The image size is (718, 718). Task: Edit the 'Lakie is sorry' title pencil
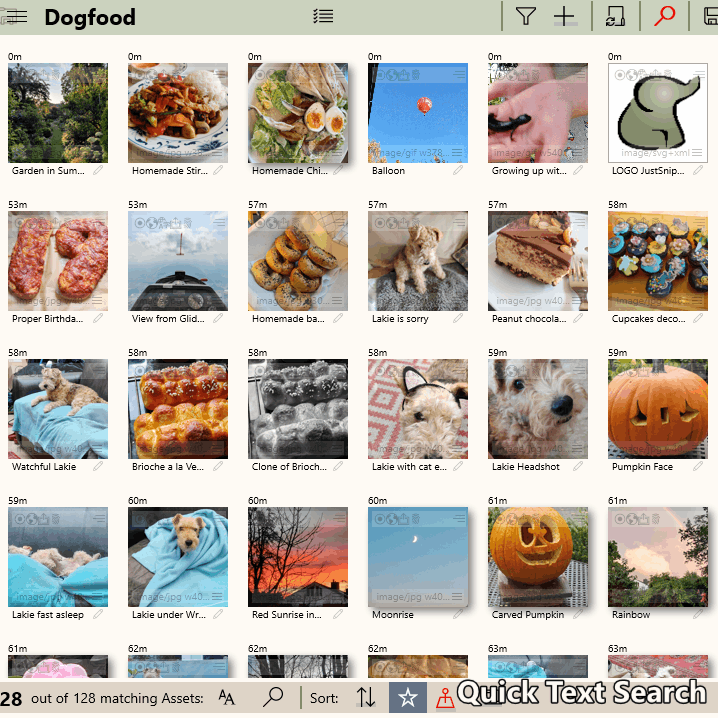(x=457, y=319)
